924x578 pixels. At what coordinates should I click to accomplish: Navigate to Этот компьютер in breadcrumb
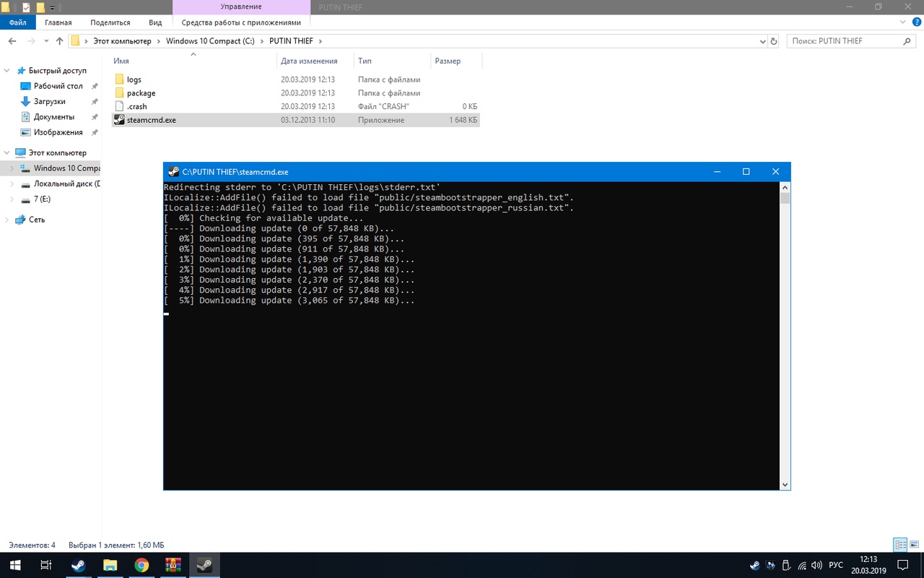click(x=123, y=41)
